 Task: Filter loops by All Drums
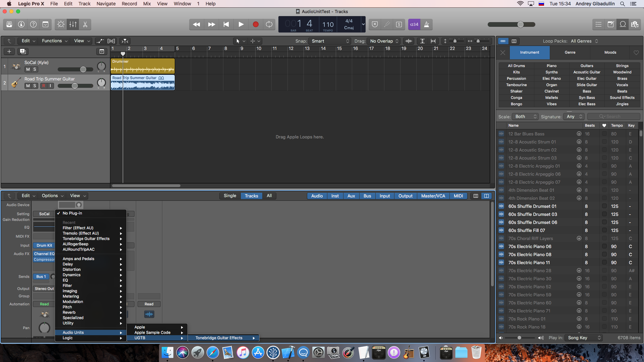(516, 66)
